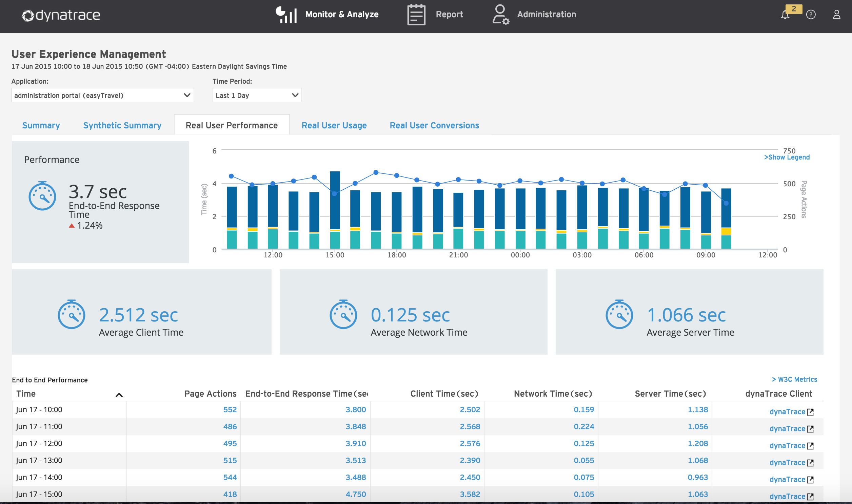This screenshot has width=852, height=504.
Task: Open dynaTrace link for Jun 17 - 12:00
Action: [788, 446]
